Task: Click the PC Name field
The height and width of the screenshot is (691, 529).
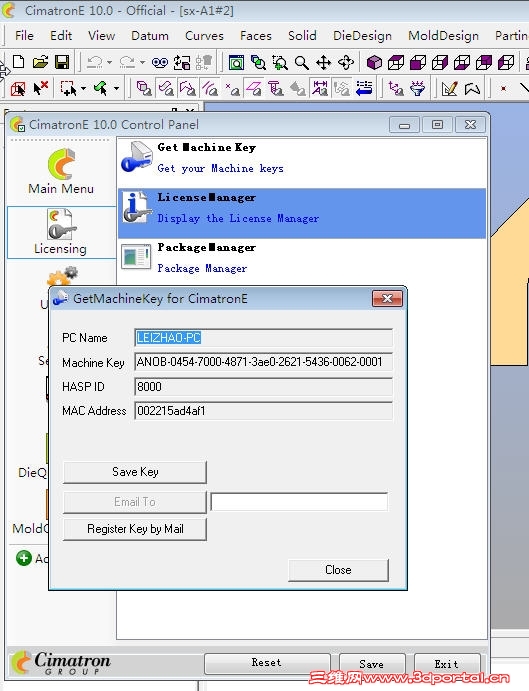Action: pyautogui.click(x=263, y=338)
